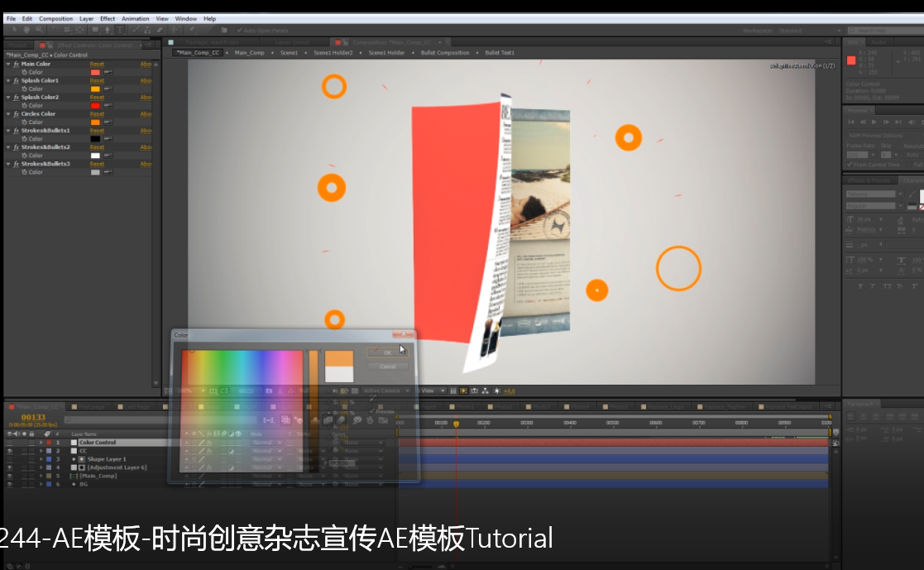924x570 pixels.
Task: Open Comp Flowchart icon below viewer
Action: click(485, 390)
